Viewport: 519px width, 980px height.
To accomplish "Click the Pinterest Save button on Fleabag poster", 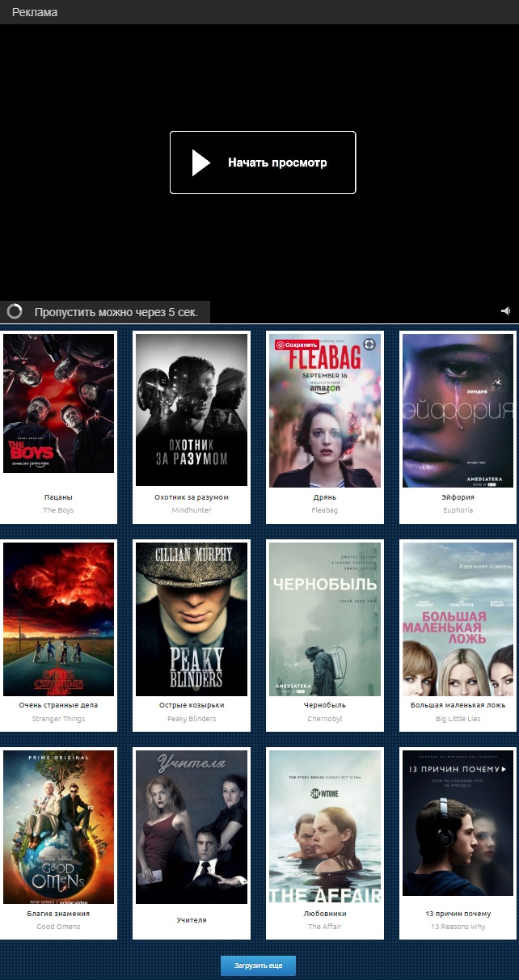I will pyautogui.click(x=297, y=344).
